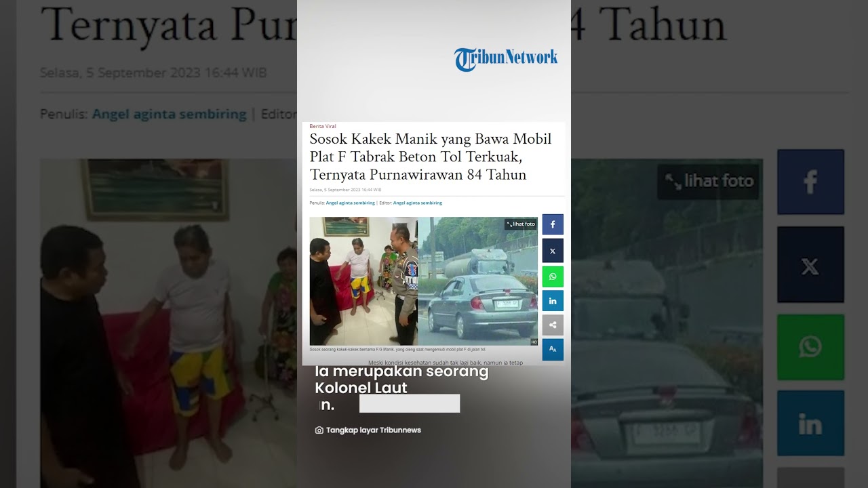This screenshot has width=868, height=488.
Task: Click the TribunNetwork logo
Action: [506, 59]
